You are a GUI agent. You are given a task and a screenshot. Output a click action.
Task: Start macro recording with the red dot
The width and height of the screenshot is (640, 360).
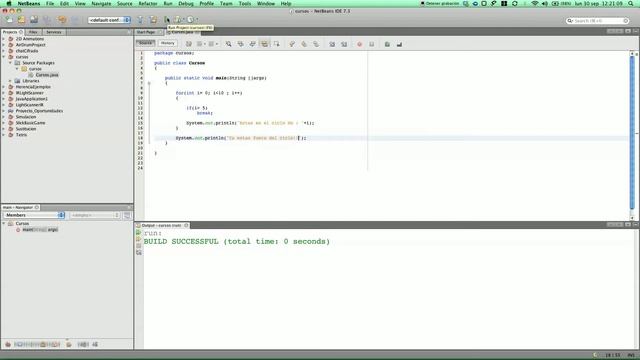point(360,44)
